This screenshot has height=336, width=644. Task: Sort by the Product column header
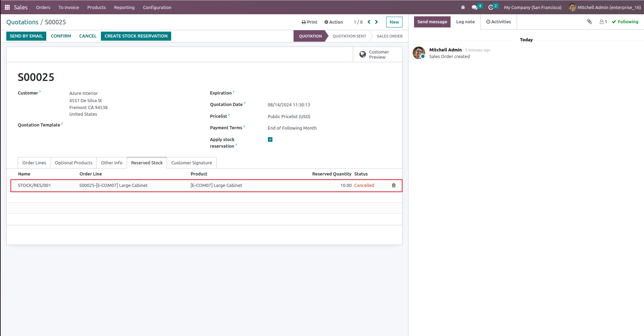[199, 174]
